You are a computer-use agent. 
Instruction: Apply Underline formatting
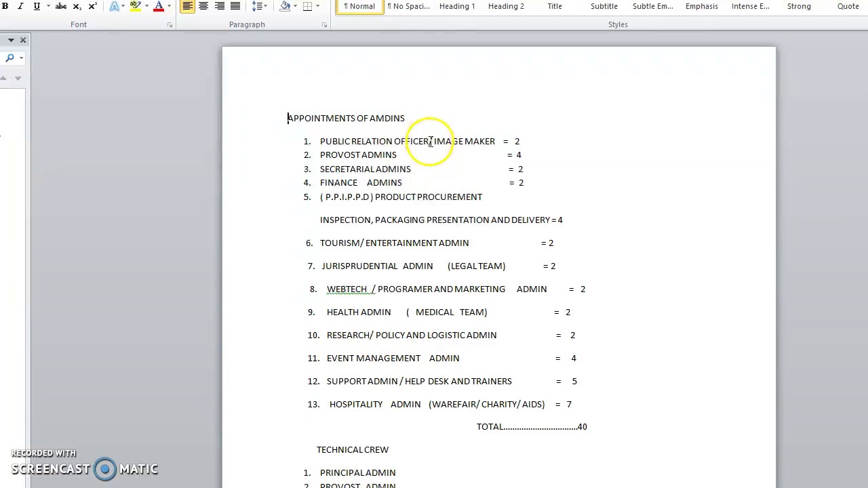coord(37,6)
